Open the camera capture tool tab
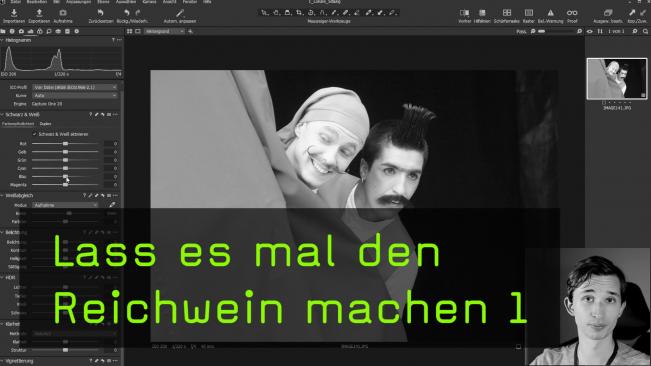This screenshot has height=366, width=651. [x=21, y=31]
